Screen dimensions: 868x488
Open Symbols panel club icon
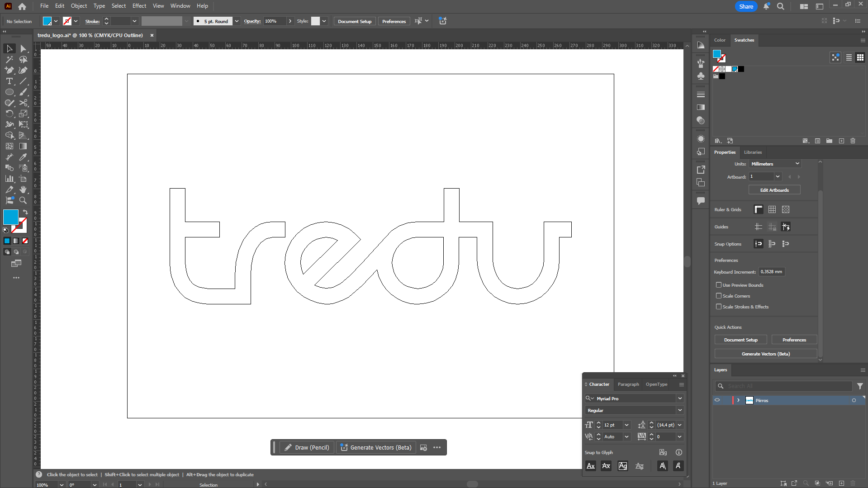click(701, 76)
